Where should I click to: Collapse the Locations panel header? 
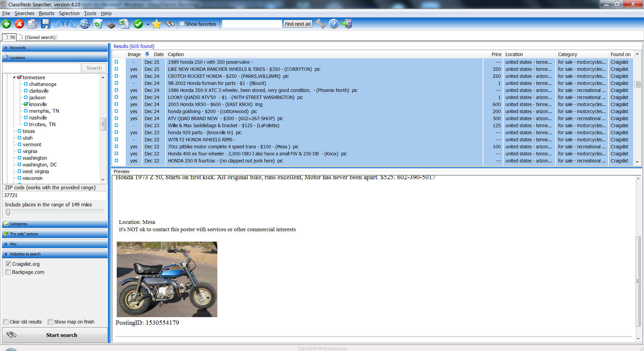(x=55, y=58)
